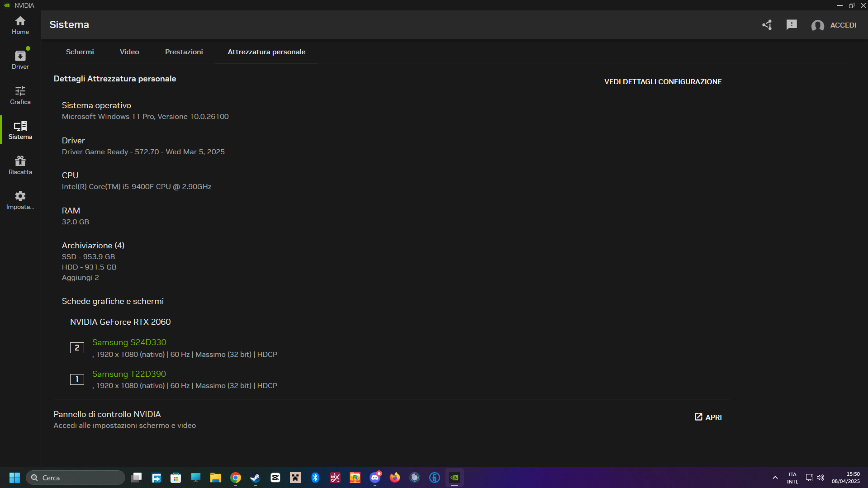Open Bluetooth app from taskbar
The height and width of the screenshot is (488, 868).
(x=315, y=478)
